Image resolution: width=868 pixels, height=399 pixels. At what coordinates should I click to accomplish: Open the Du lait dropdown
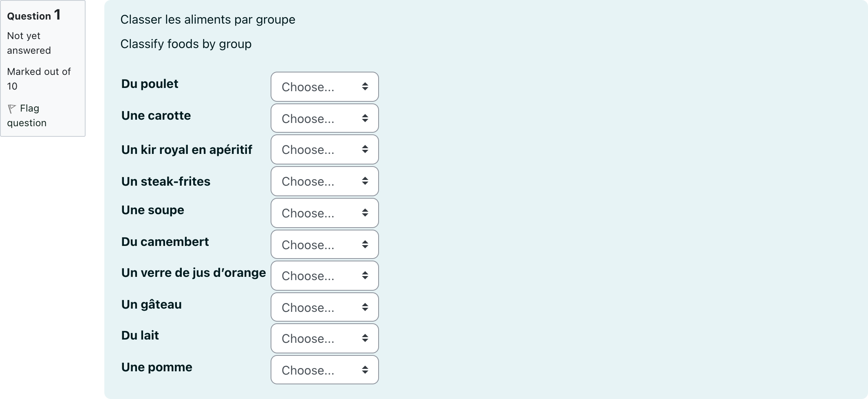click(325, 338)
